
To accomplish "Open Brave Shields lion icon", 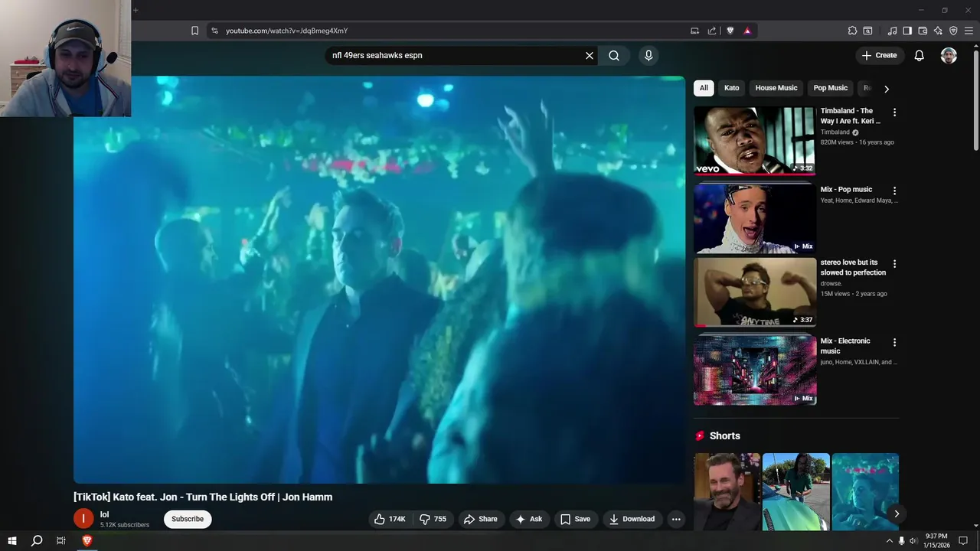I will (x=730, y=31).
